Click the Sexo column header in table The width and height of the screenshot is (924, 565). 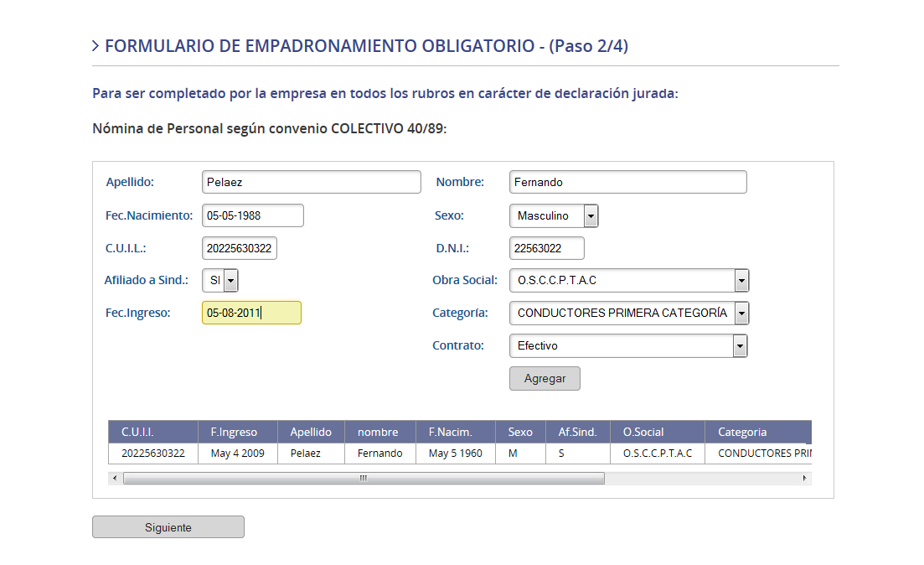[x=520, y=432]
